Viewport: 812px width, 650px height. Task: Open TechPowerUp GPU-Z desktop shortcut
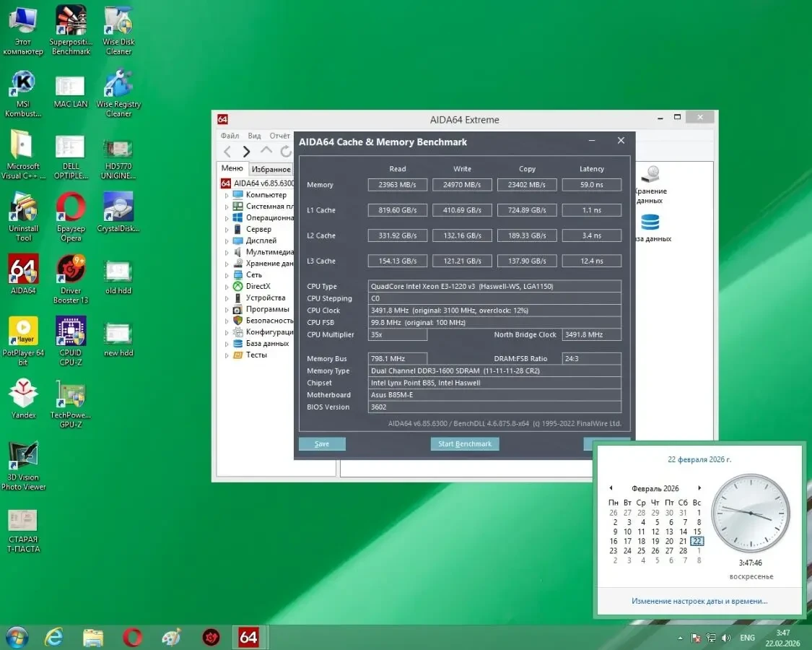(x=71, y=403)
